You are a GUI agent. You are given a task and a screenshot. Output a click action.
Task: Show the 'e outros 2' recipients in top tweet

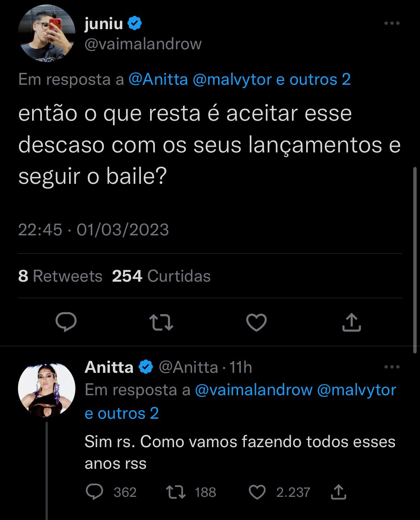coord(314,79)
